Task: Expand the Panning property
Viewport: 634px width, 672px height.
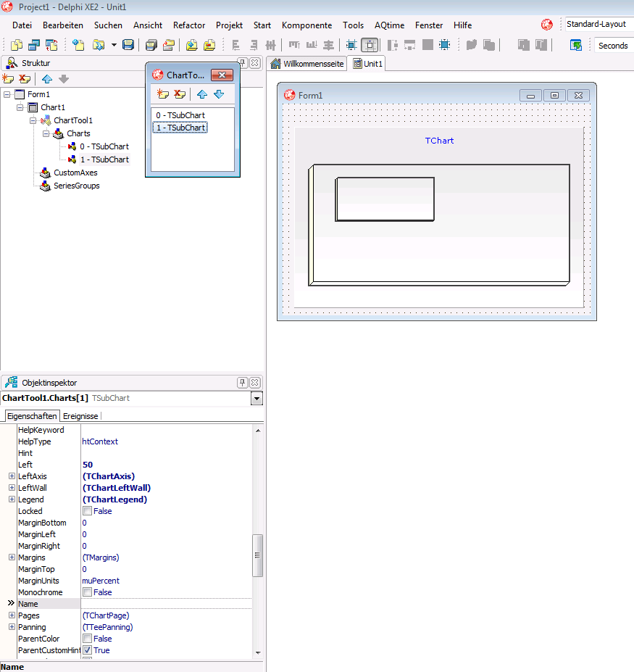Action: tap(12, 626)
